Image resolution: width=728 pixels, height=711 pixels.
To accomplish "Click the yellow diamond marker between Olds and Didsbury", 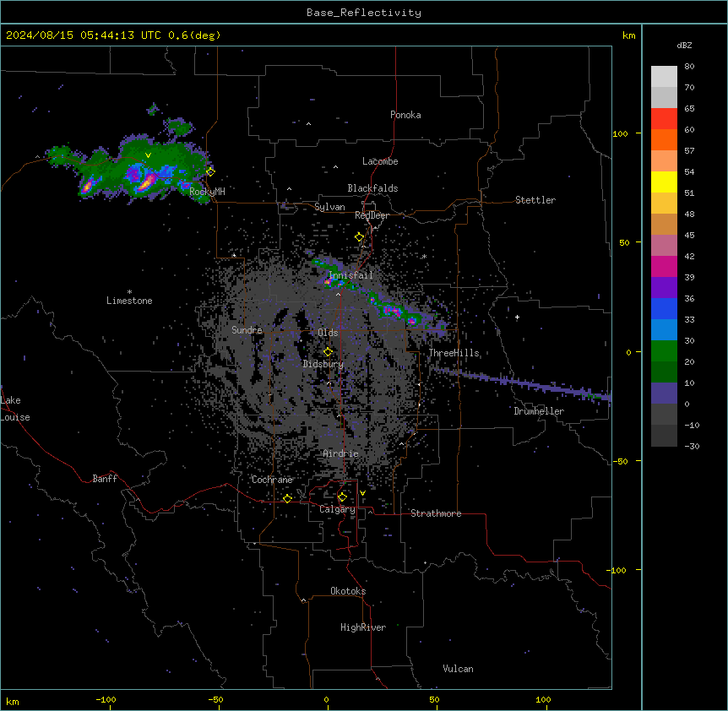I will pyautogui.click(x=328, y=352).
